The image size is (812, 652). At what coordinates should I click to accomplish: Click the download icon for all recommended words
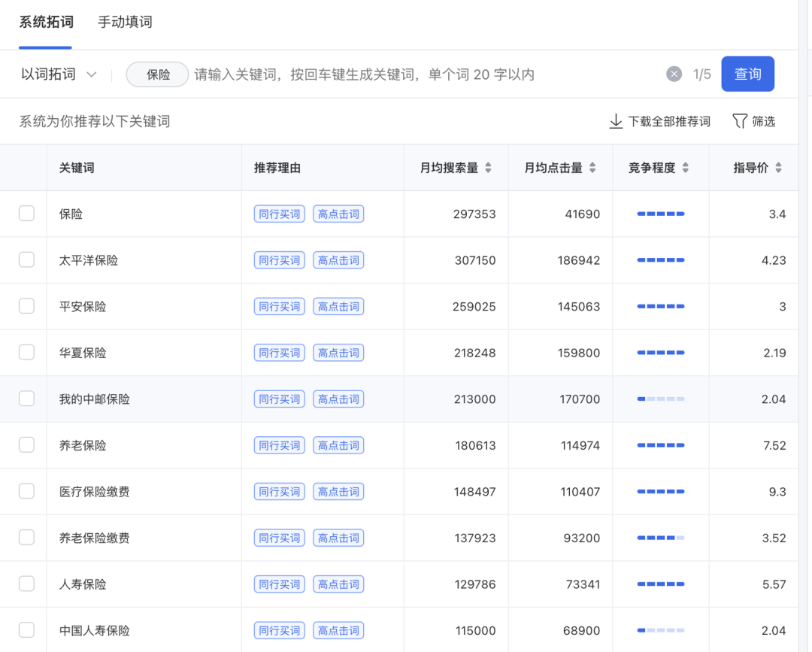(616, 121)
